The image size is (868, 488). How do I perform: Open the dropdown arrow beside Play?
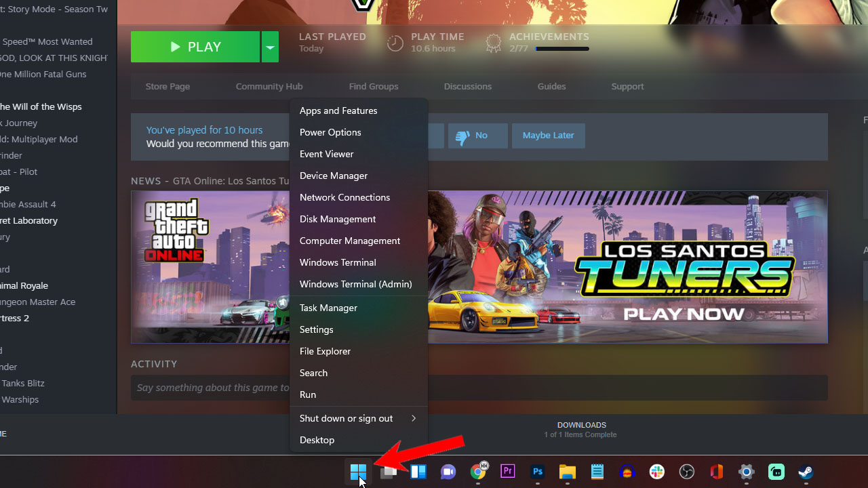(270, 47)
